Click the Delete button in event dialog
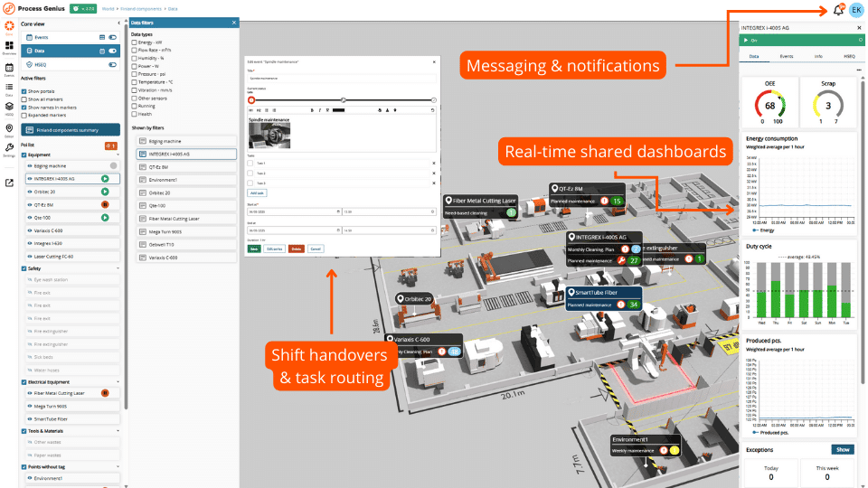868x488 pixels. pyautogui.click(x=296, y=248)
